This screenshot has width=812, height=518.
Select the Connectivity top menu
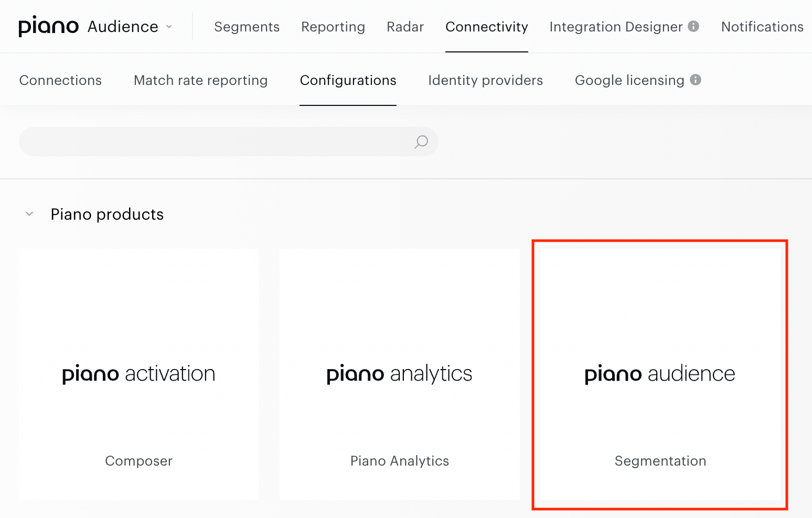pos(487,27)
